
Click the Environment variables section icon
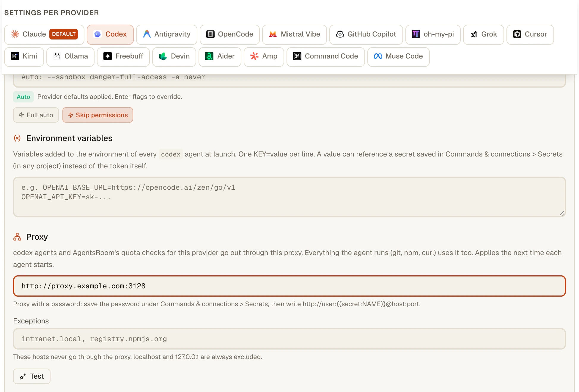[17, 138]
